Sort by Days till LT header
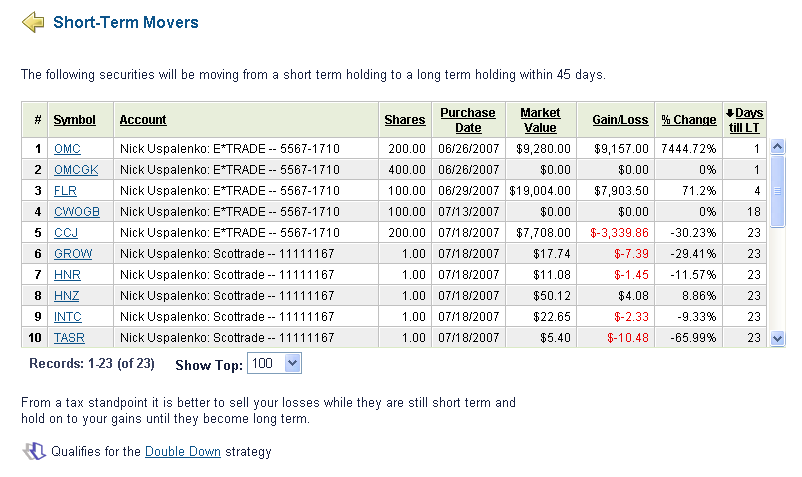This screenshot has height=477, width=802. (x=745, y=120)
